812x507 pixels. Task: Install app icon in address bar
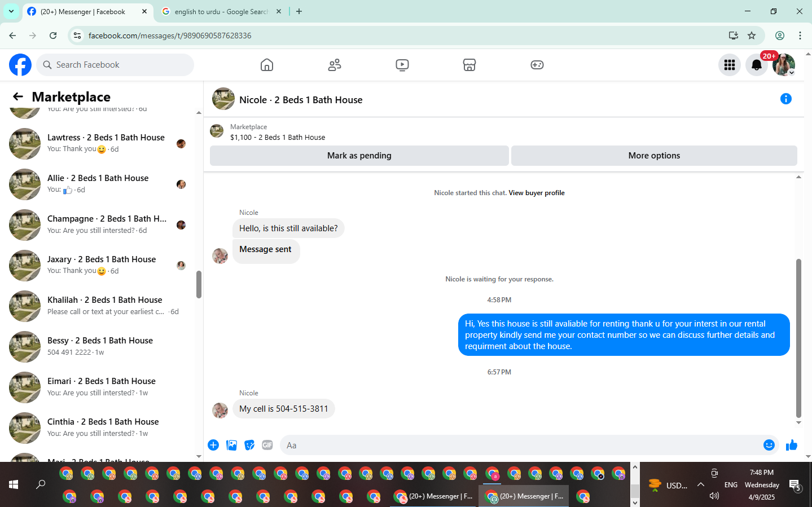[x=734, y=36]
